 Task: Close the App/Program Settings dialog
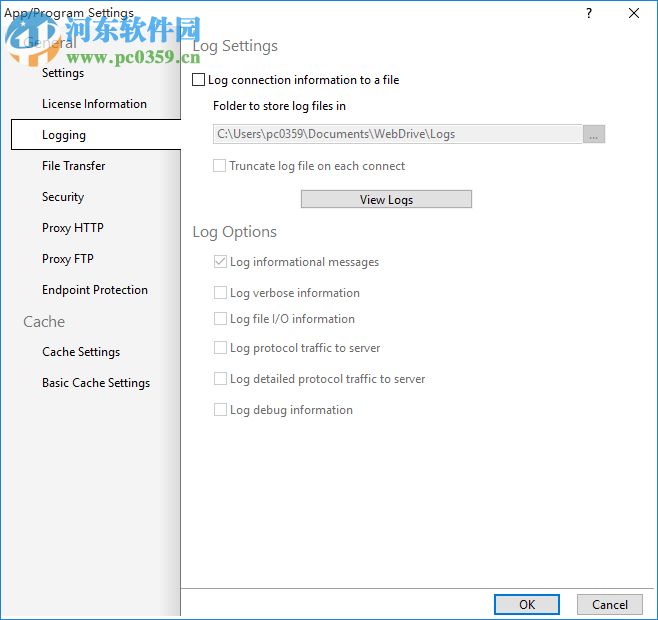(x=634, y=13)
